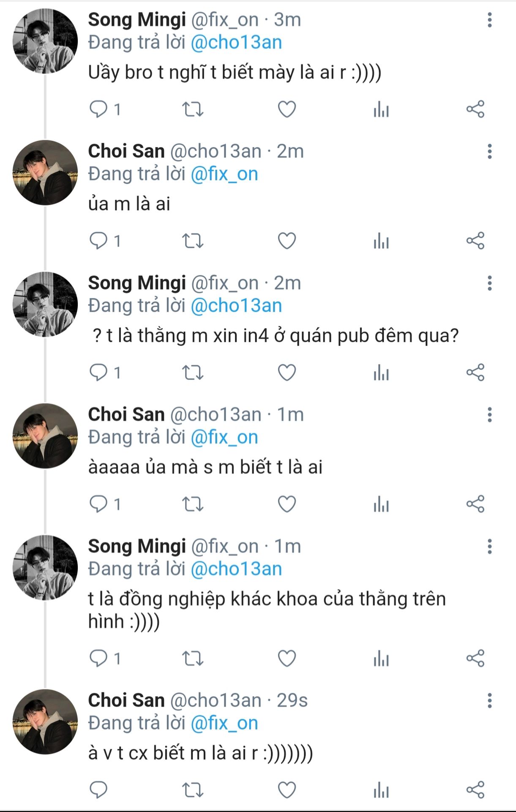This screenshot has height=812, width=516.
Task: Like Song Mingi's tweet about quán pub
Action: pyautogui.click(x=287, y=373)
